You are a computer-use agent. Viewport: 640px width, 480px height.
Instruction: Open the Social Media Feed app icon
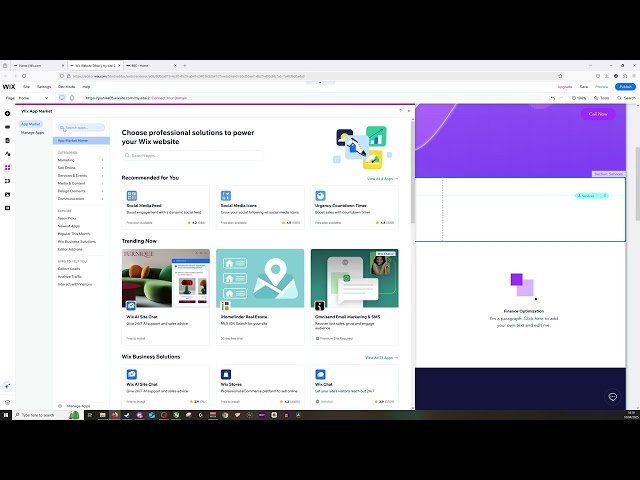click(x=132, y=196)
